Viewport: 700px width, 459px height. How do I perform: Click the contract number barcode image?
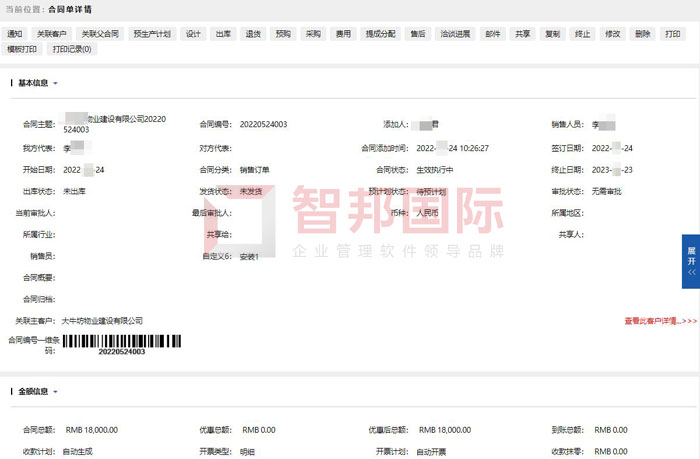coord(121,343)
